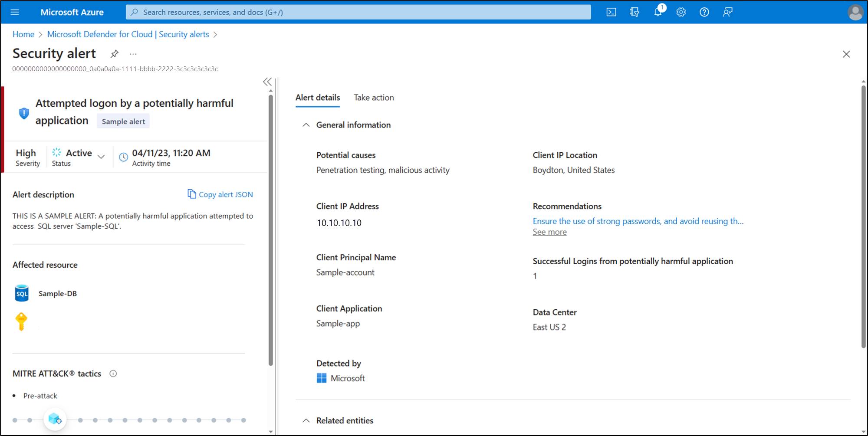The image size is (868, 436).
Task: Click the alert ID text under title
Action: click(115, 69)
